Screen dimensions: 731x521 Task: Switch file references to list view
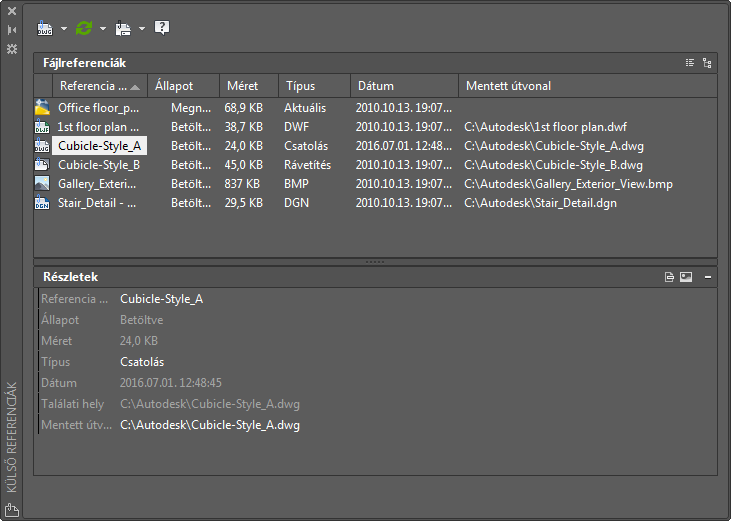pos(690,63)
